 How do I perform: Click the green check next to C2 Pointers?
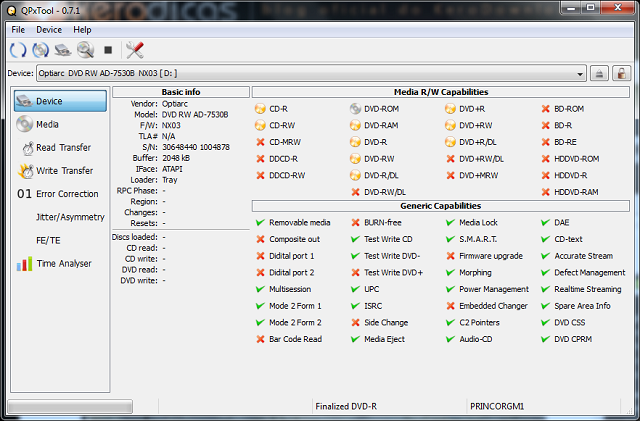[x=450, y=323]
